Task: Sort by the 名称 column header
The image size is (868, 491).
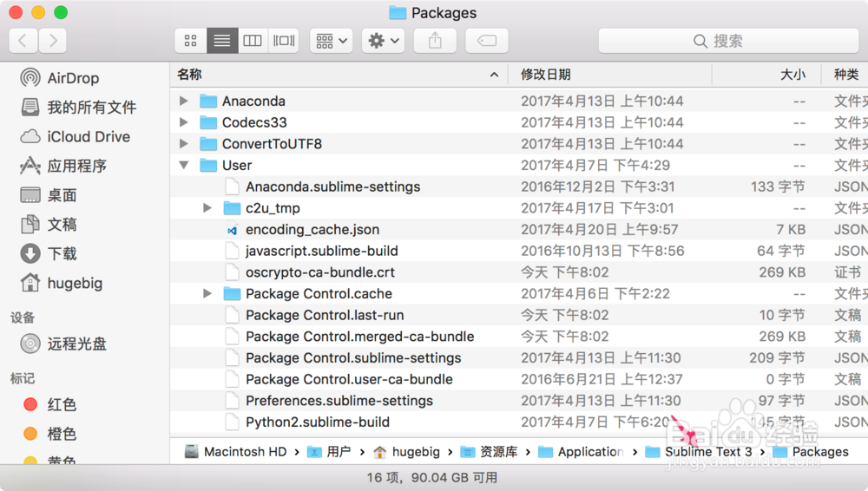Action: pyautogui.click(x=339, y=75)
